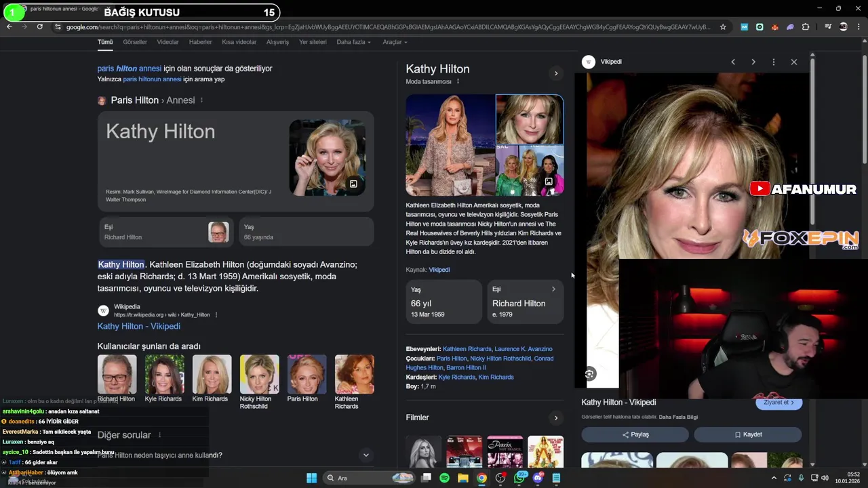The image size is (868, 488).
Task: Open Vikipedi source link in knowledge panel
Action: coord(439,270)
